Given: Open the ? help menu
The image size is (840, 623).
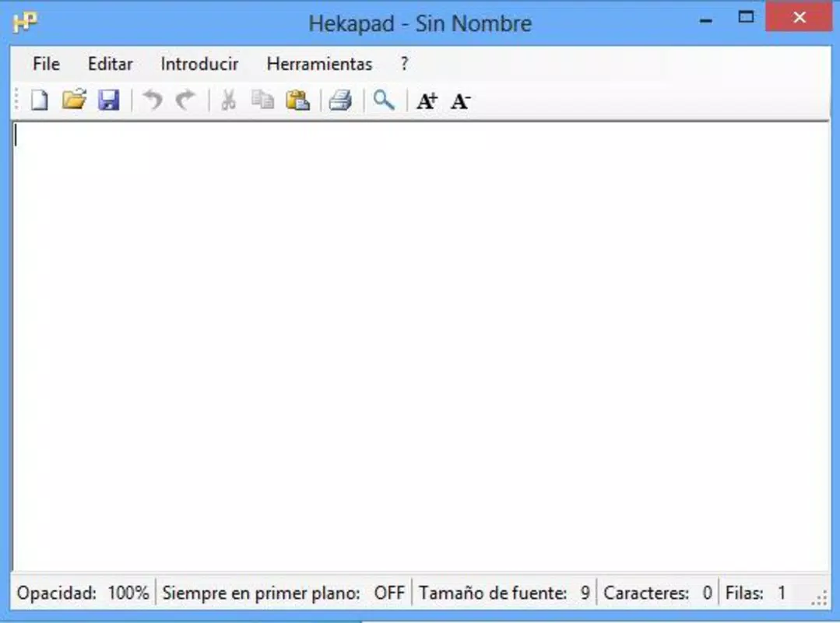Looking at the screenshot, I should click(404, 64).
